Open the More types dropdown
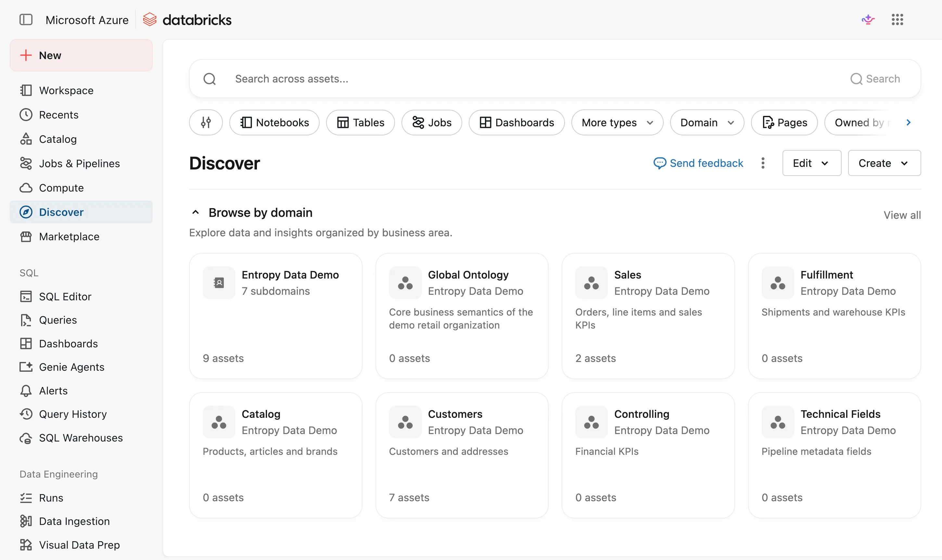This screenshot has width=942, height=560. (617, 123)
